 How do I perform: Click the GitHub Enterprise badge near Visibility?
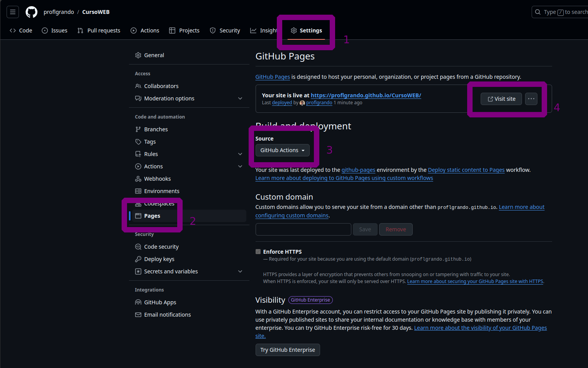pyautogui.click(x=310, y=300)
